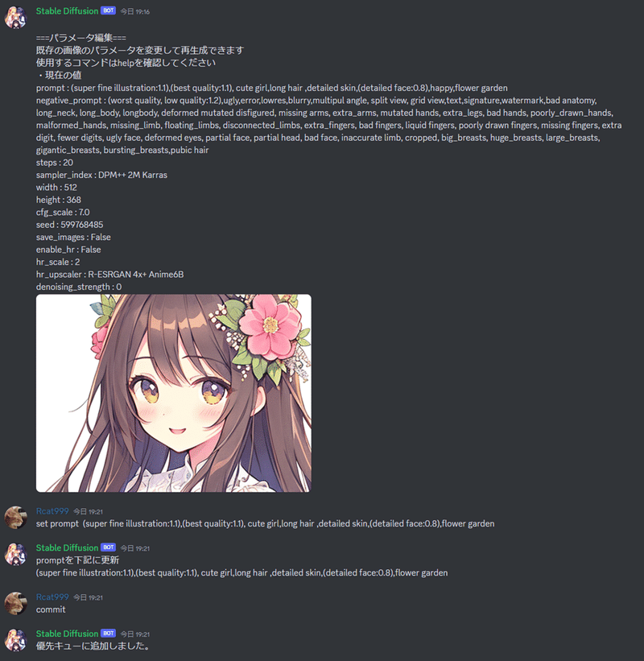Click Rcat999's avatar beside the commit message
Screen dimensions: 644x661
tap(15, 603)
